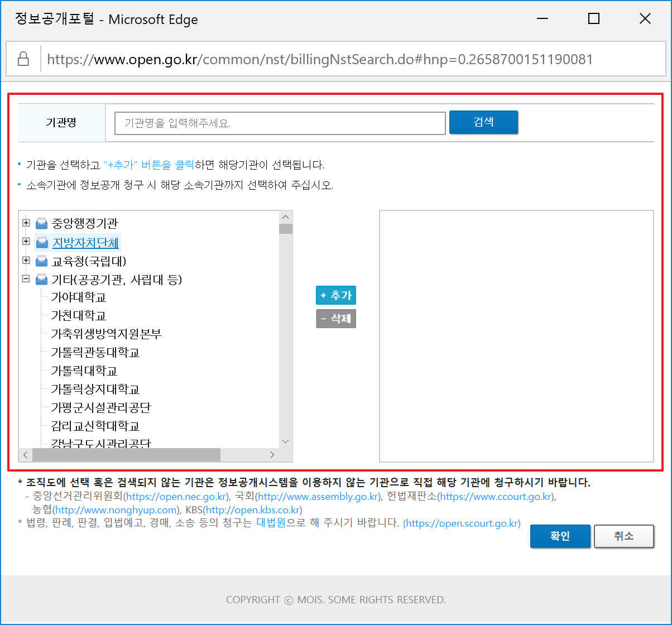Select 가평군시설관리공단 in the tree

(x=101, y=408)
